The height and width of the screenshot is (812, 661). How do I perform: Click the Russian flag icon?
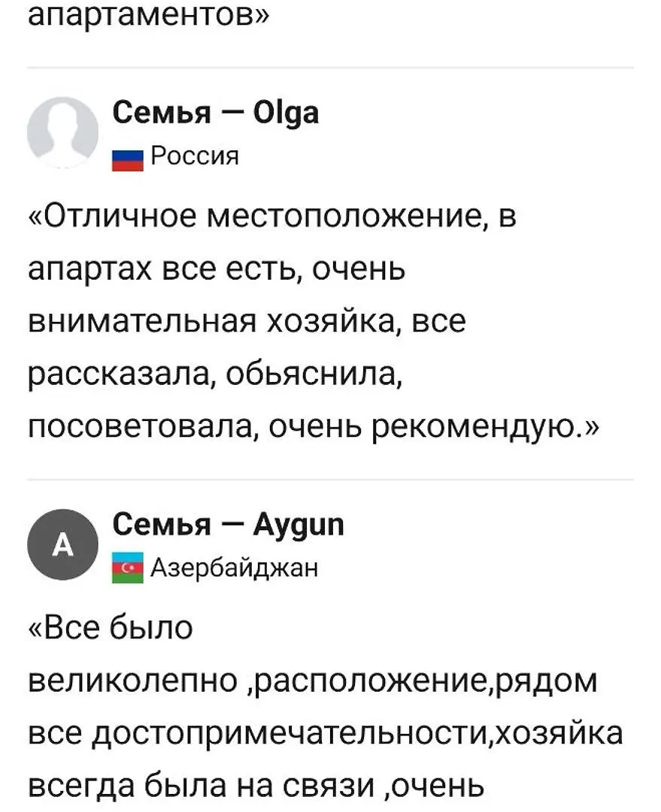(127, 161)
